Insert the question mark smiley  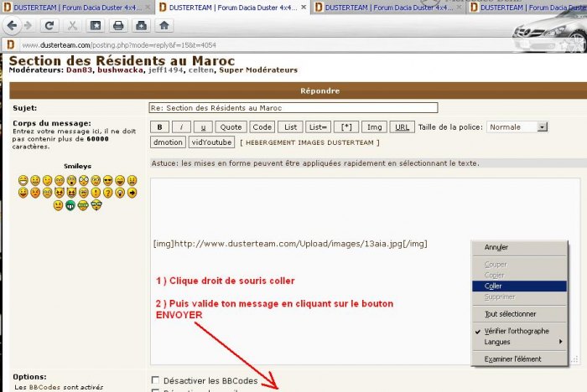point(108,193)
